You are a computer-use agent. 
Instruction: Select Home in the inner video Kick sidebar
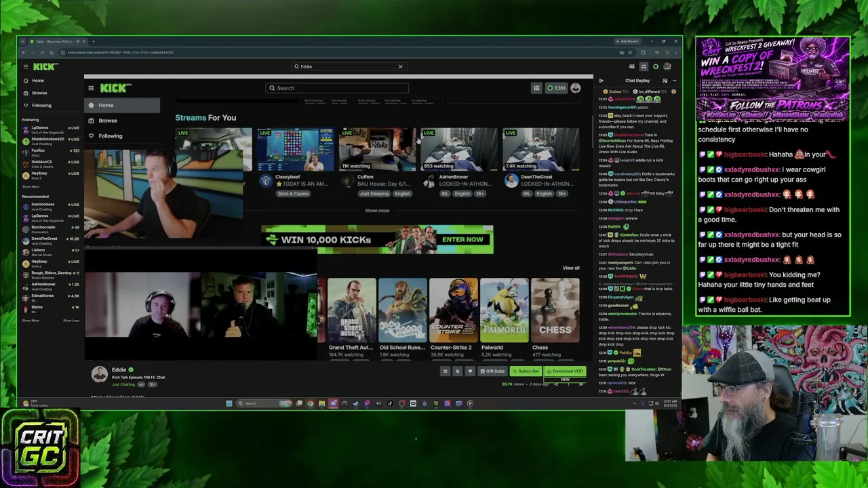(122, 105)
